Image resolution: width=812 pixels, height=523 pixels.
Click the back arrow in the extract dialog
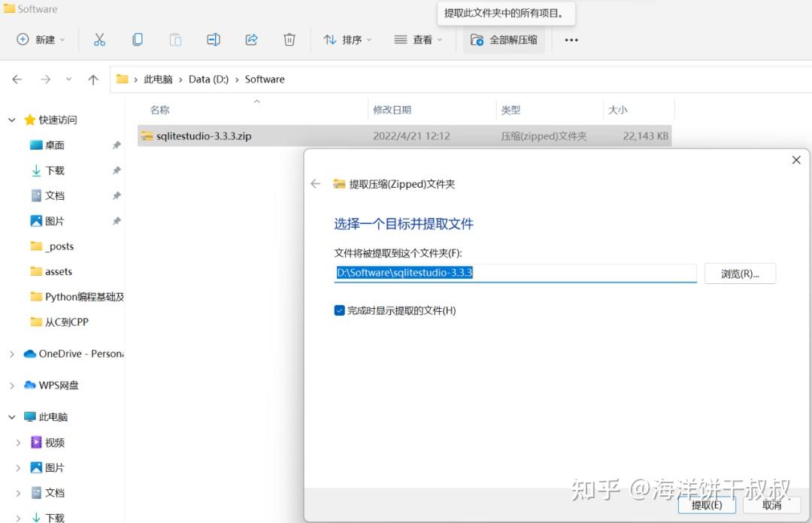pos(315,183)
